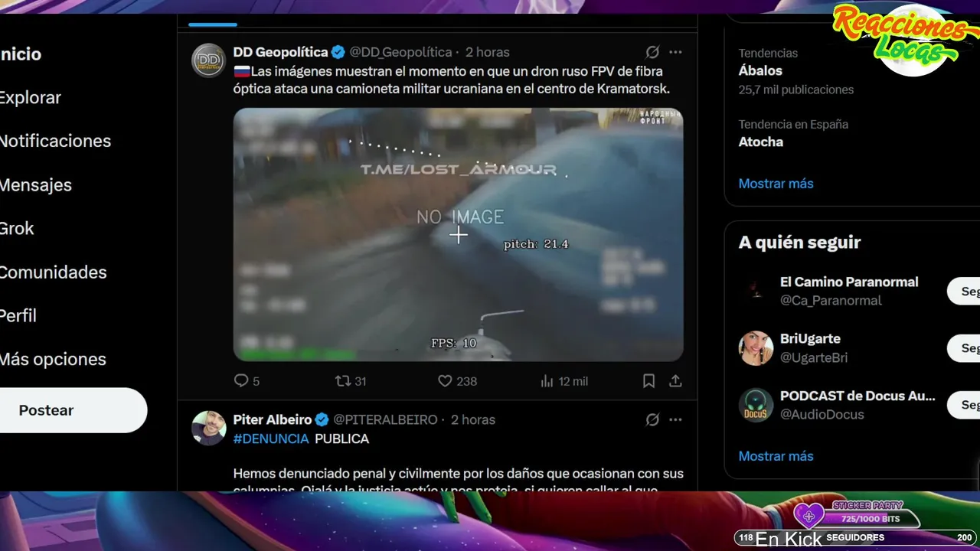Open Perfil in the sidebar

tap(18, 316)
